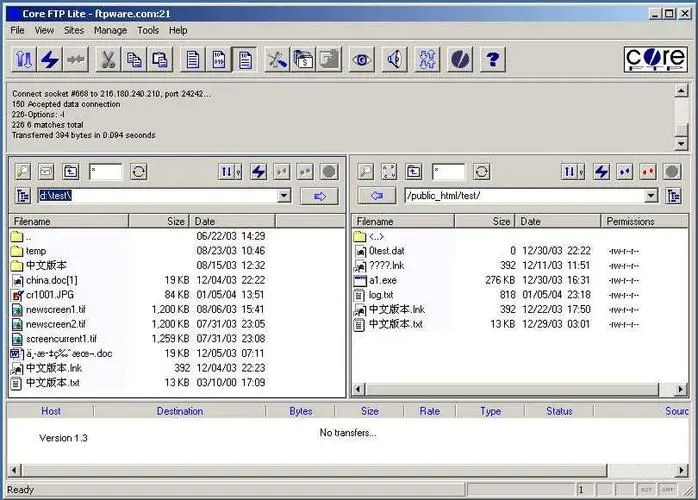698x500 pixels.
Task: Open the local path d:\test\ dropdown
Action: click(284, 195)
